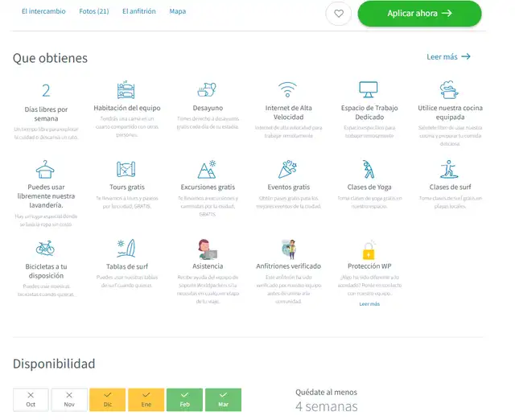515x420 pixels.
Task: Click the Anfitriones verificado title
Action: coord(288,266)
